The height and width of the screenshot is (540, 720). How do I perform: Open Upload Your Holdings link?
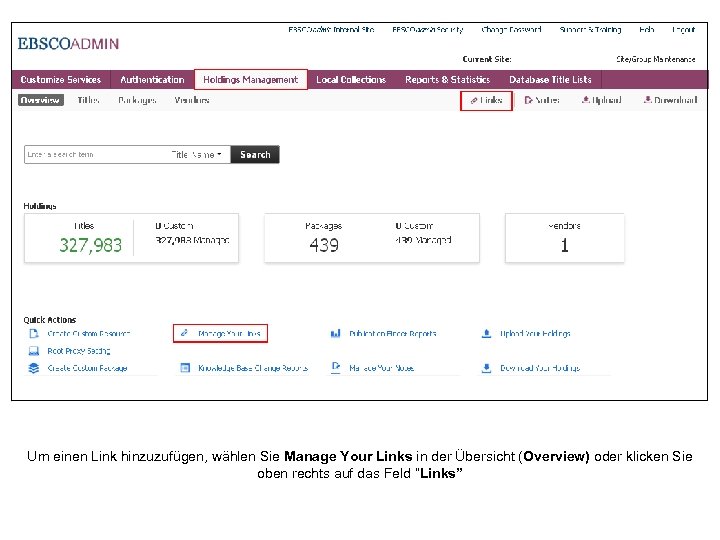(535, 334)
